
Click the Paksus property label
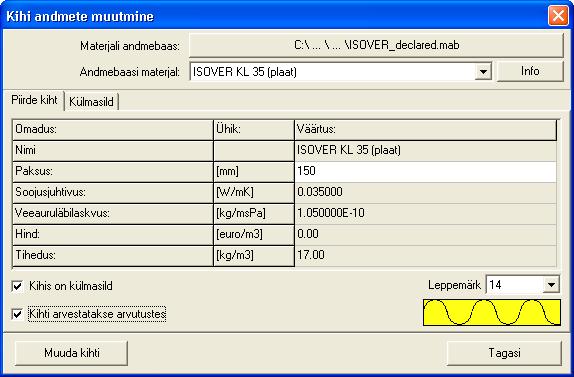point(113,171)
